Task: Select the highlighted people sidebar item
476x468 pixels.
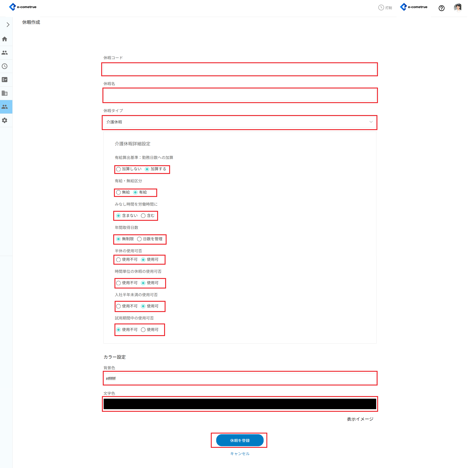Action: click(x=5, y=107)
